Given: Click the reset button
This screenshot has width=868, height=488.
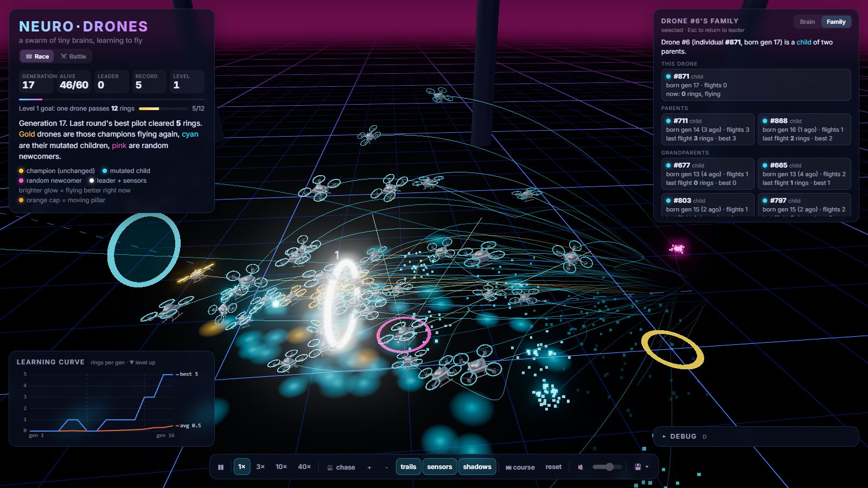Looking at the screenshot, I should (553, 467).
